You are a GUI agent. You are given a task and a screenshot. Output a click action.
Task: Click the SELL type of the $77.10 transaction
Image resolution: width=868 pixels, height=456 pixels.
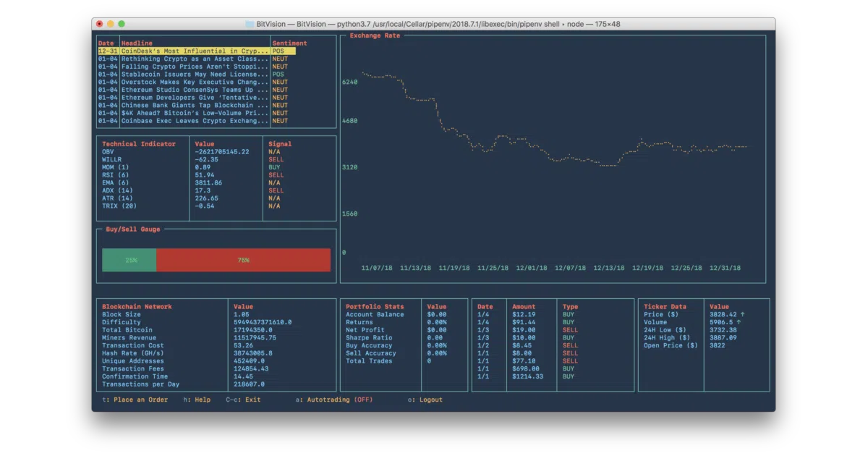coord(571,361)
